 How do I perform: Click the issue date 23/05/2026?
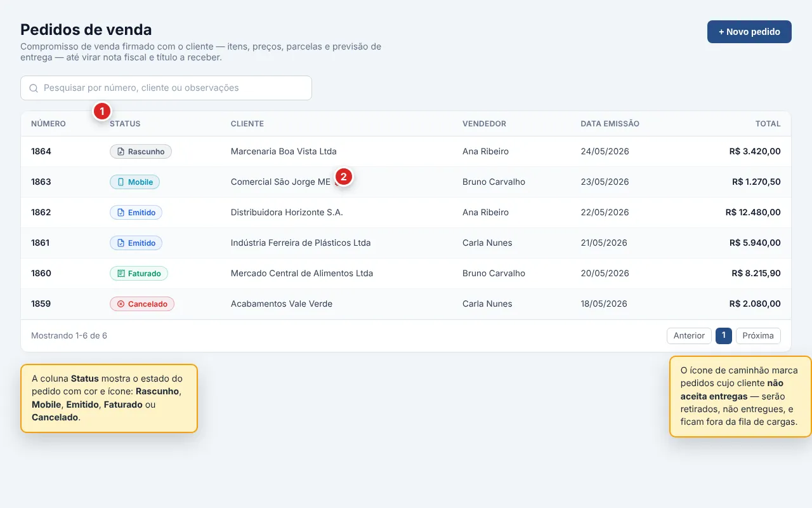pyautogui.click(x=605, y=182)
